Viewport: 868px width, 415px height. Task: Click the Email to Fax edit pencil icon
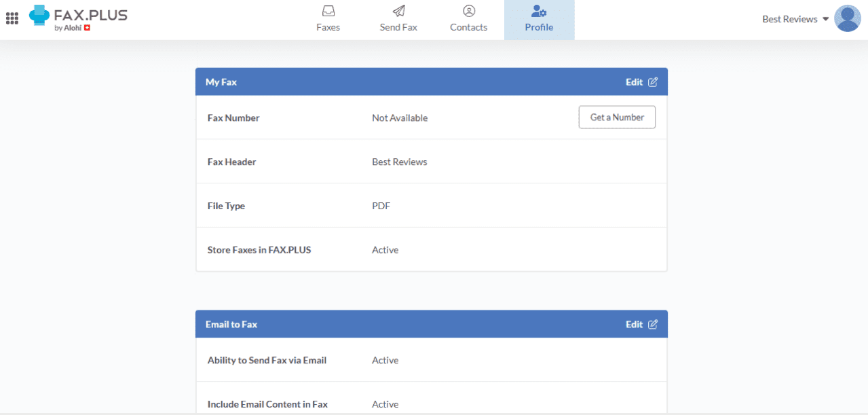(653, 324)
